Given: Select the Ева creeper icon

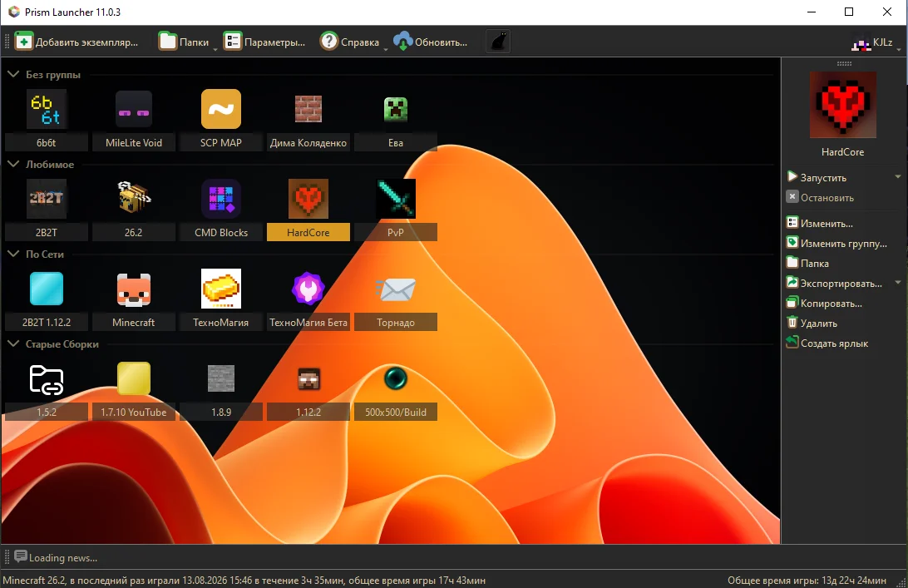Looking at the screenshot, I should (x=396, y=109).
